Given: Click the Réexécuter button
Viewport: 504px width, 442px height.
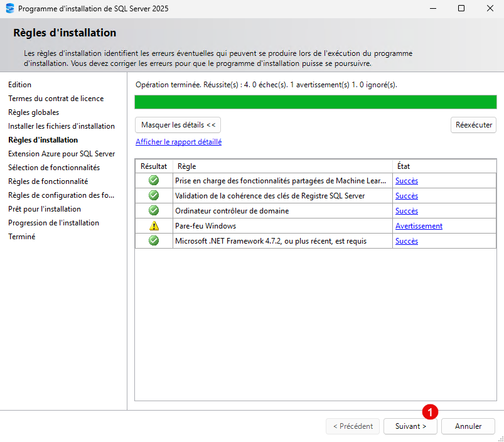Looking at the screenshot, I should click(x=473, y=125).
